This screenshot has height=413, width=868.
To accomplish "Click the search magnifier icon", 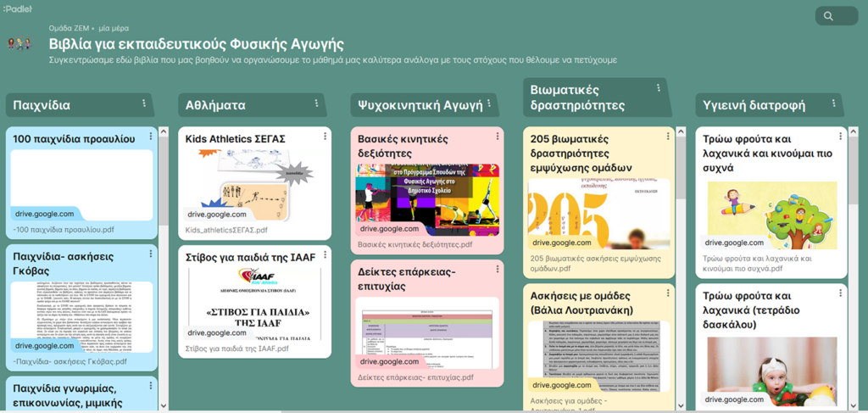I will pyautogui.click(x=828, y=16).
